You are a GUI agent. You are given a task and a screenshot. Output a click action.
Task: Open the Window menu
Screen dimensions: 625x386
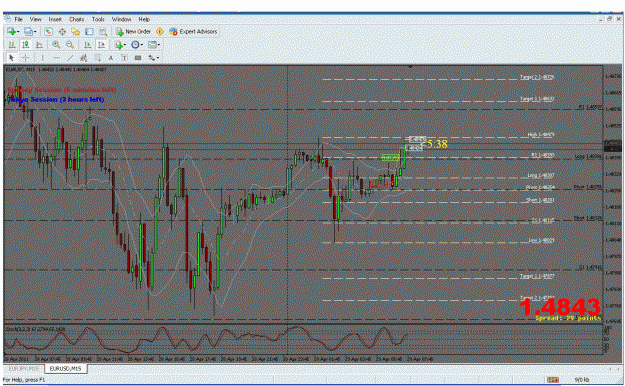click(x=121, y=19)
